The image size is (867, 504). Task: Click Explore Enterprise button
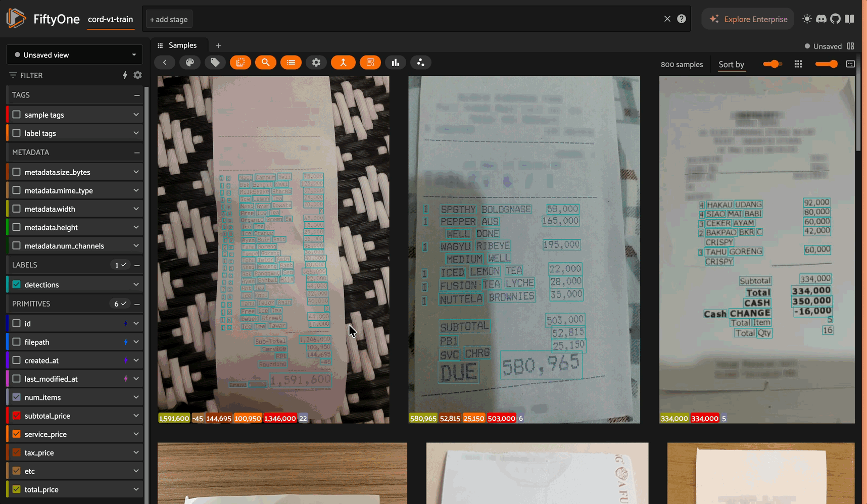pos(748,19)
